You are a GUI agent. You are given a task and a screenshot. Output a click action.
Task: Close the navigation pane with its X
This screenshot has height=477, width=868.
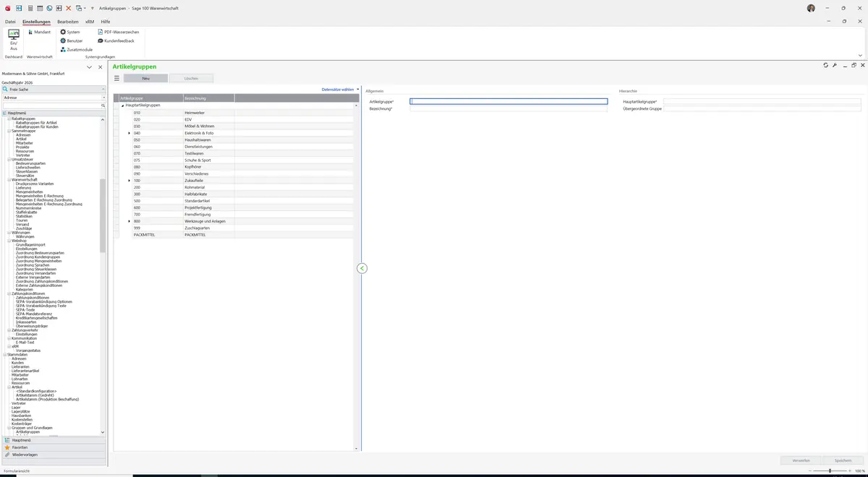100,67
